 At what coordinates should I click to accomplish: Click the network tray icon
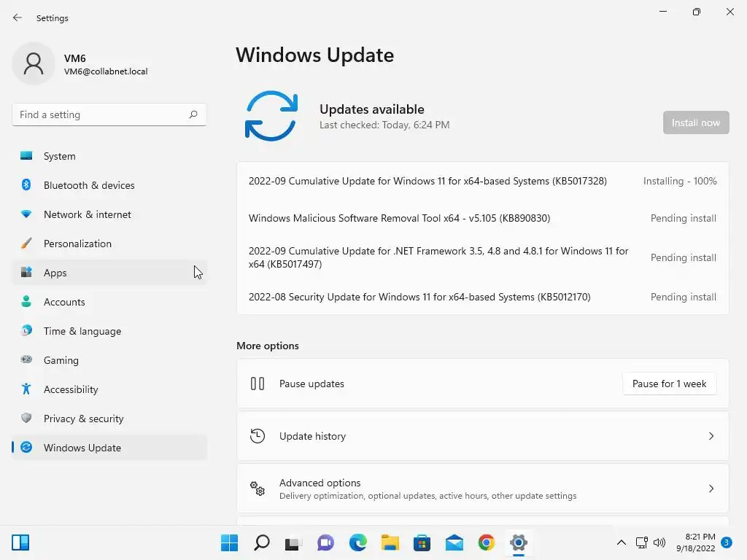(x=641, y=542)
